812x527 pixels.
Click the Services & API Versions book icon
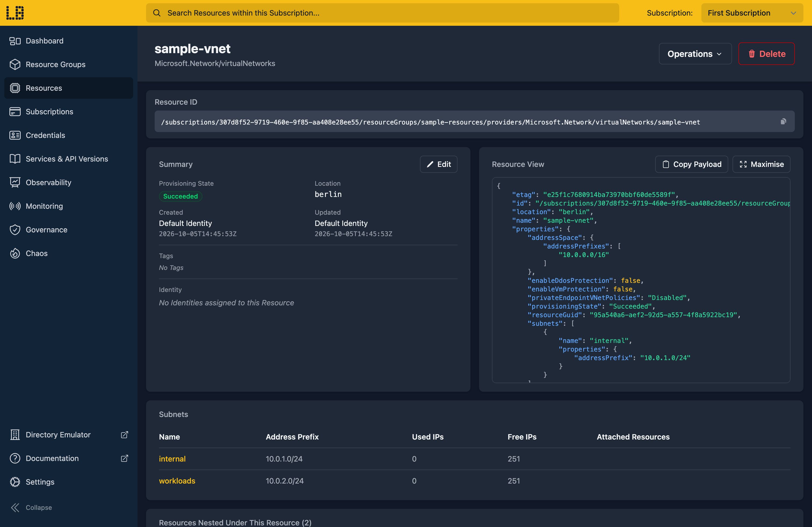click(x=15, y=159)
